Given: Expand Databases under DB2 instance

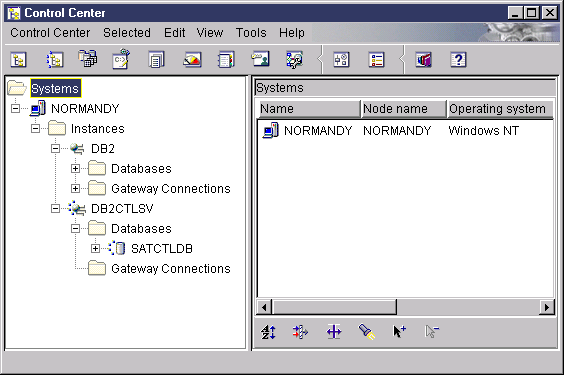Looking at the screenshot, I should click(75, 168).
